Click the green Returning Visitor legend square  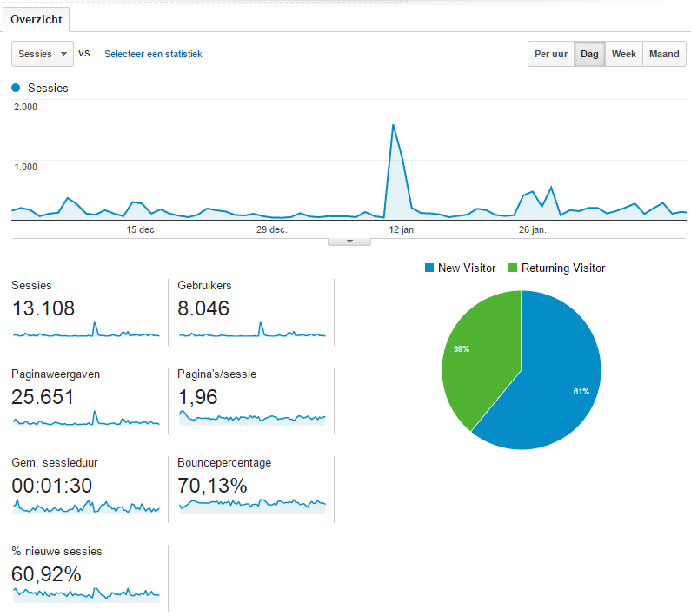coord(513,268)
